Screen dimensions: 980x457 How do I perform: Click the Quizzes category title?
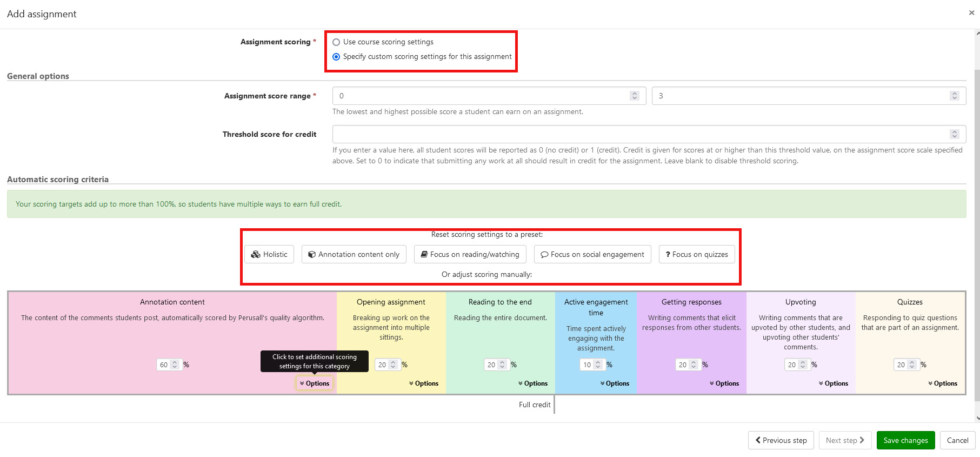pyautogui.click(x=910, y=302)
